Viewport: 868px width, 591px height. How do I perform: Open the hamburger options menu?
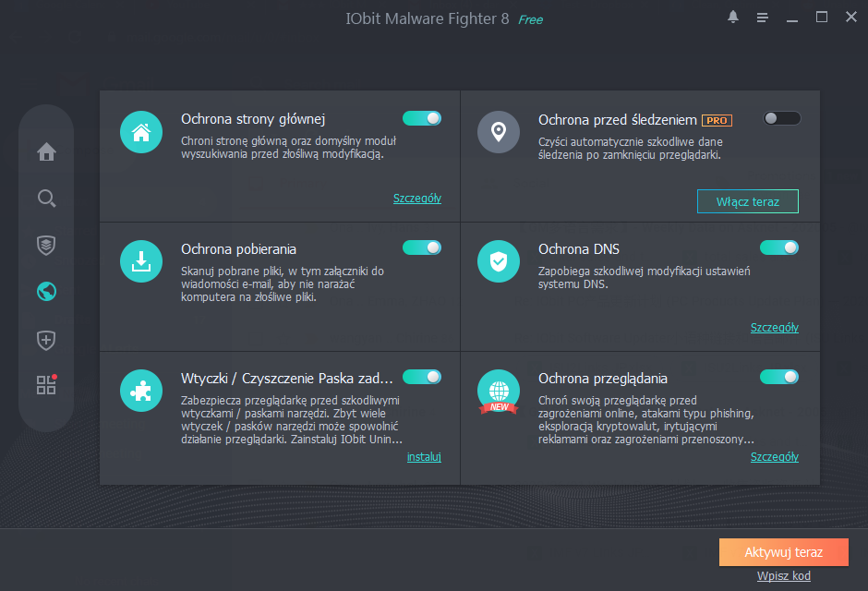762,18
